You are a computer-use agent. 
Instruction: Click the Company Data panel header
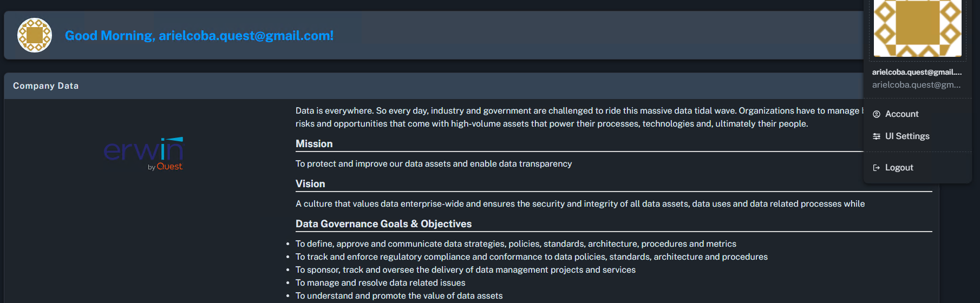46,86
